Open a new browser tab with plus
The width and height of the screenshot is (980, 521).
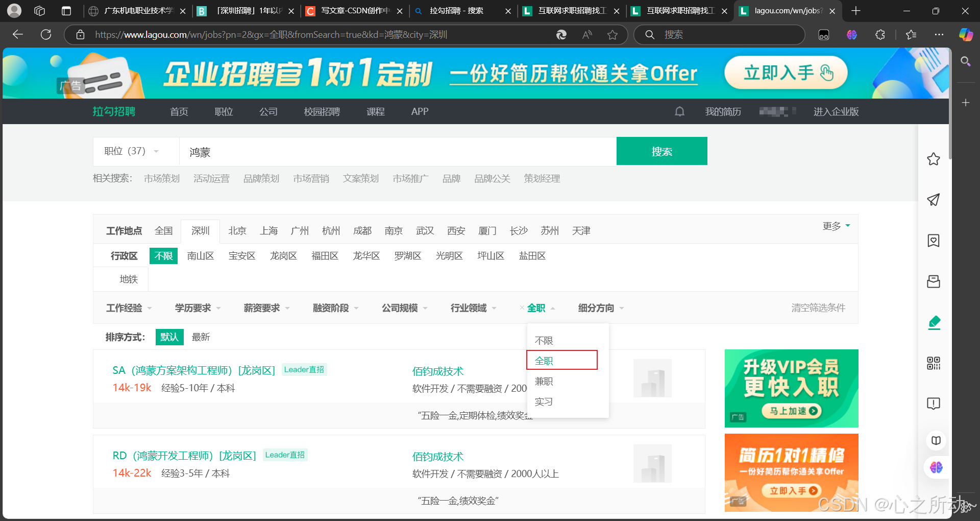tap(856, 11)
